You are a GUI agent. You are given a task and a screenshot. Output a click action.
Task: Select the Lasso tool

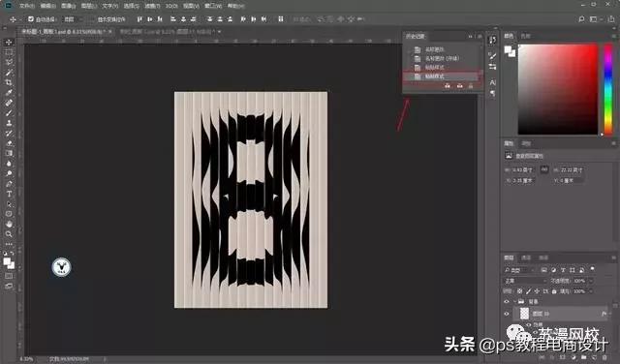tap(9, 62)
